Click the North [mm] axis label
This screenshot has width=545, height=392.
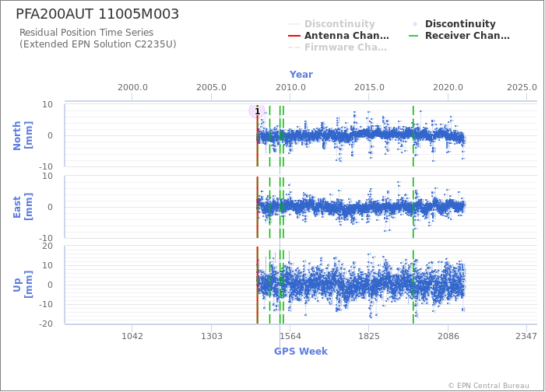tap(23, 135)
